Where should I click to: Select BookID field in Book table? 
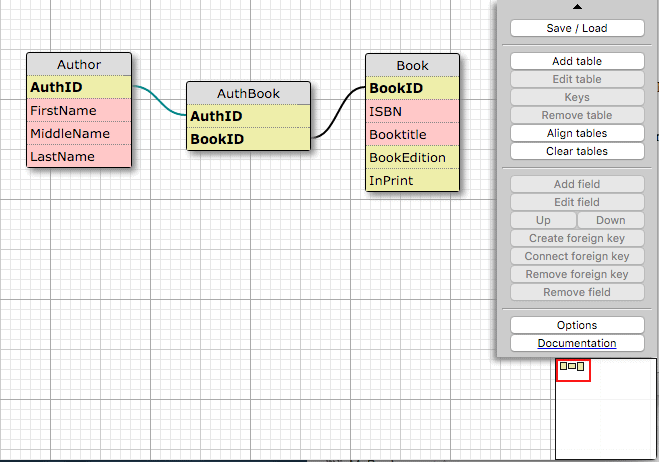tap(412, 88)
